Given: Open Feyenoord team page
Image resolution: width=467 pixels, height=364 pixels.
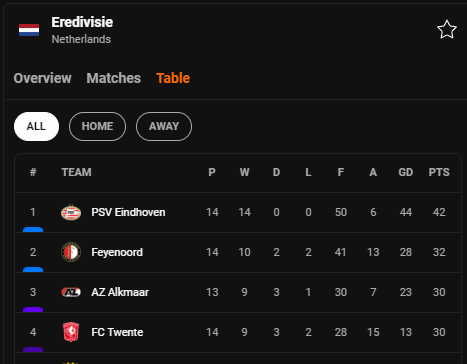Looking at the screenshot, I should (x=117, y=252).
